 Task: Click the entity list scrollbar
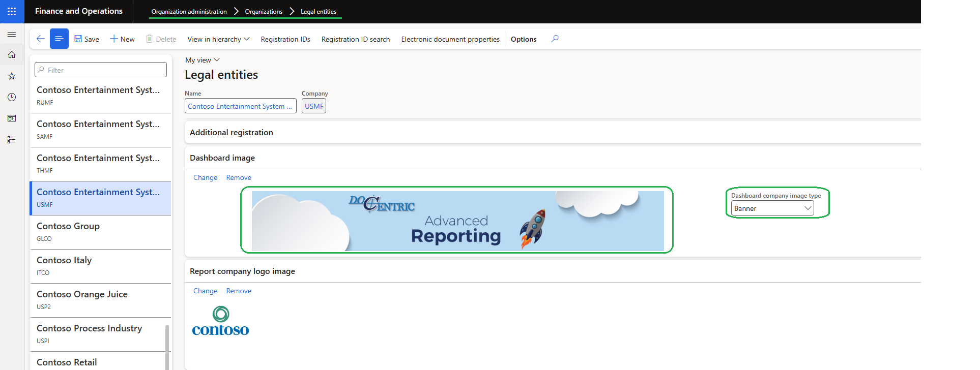tap(167, 347)
